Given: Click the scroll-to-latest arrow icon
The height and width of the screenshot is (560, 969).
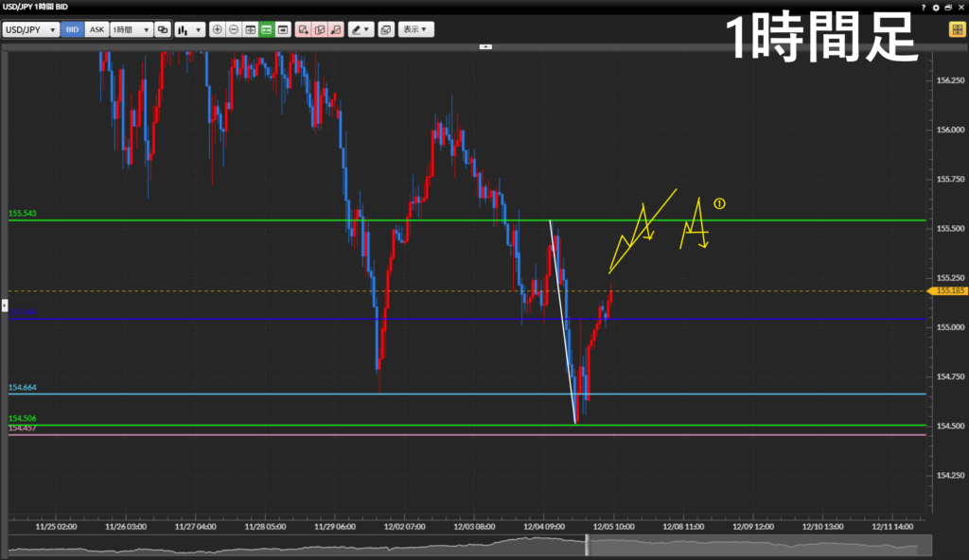Looking at the screenshot, I should [x=283, y=29].
